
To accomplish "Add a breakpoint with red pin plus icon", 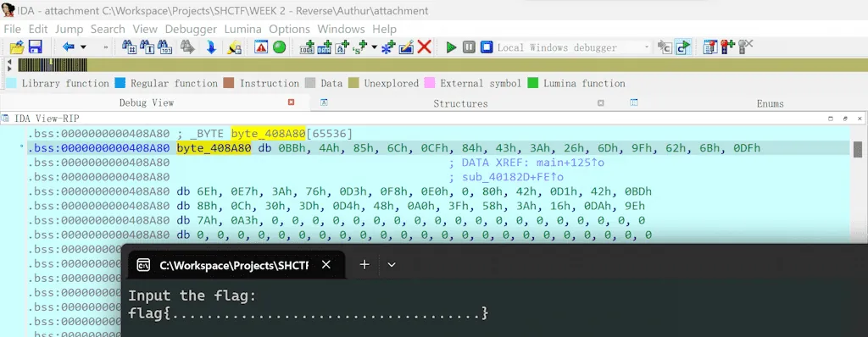I will click(728, 47).
